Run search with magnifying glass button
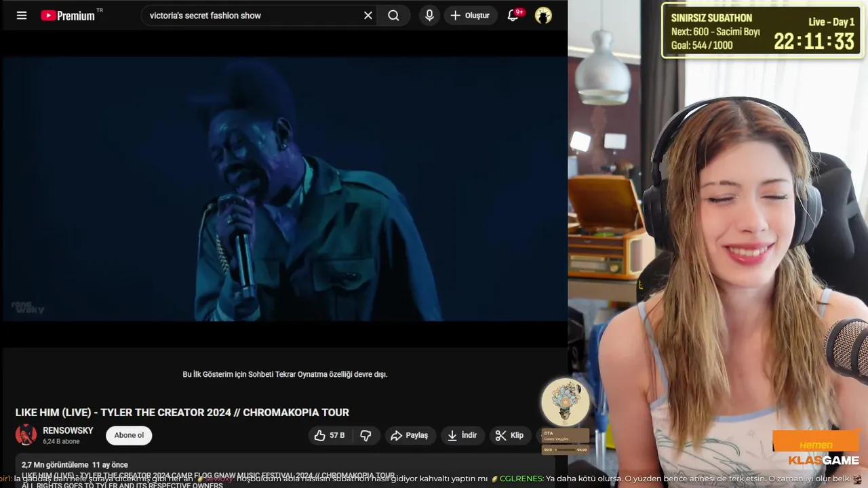 394,16
